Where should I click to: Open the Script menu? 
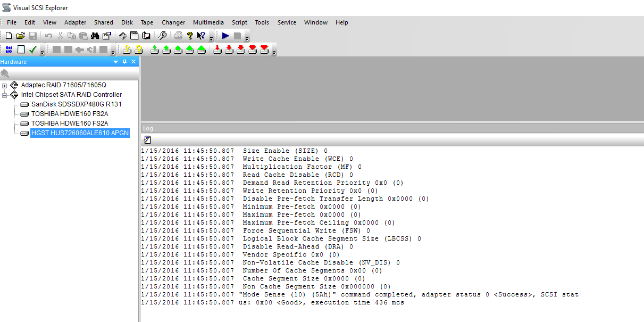[239, 22]
